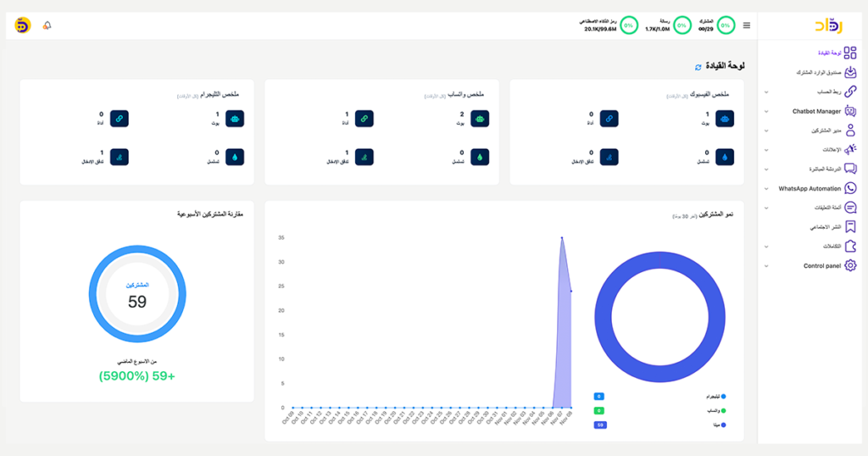This screenshot has width=868, height=456.
Task: Open the shared inbox (صندوق الوارد المشترك) icon
Action: click(x=850, y=73)
